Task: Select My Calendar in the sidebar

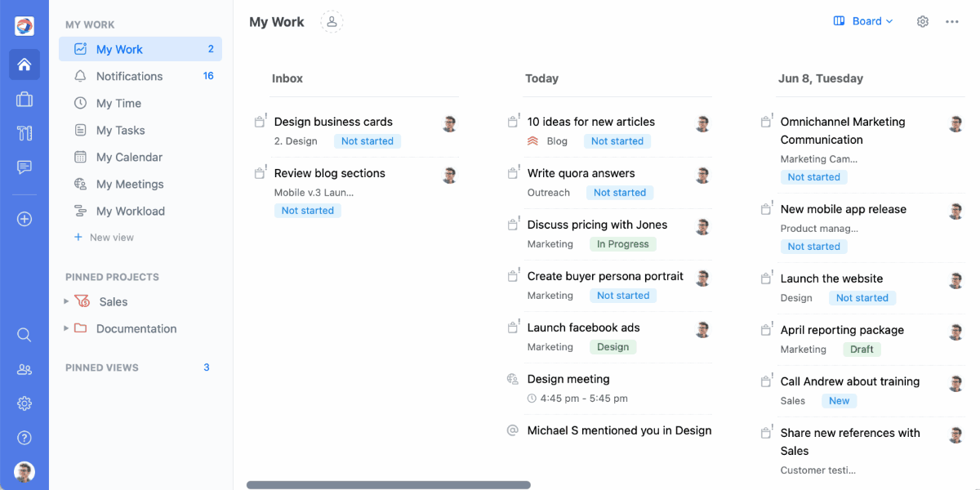Action: pyautogui.click(x=129, y=157)
